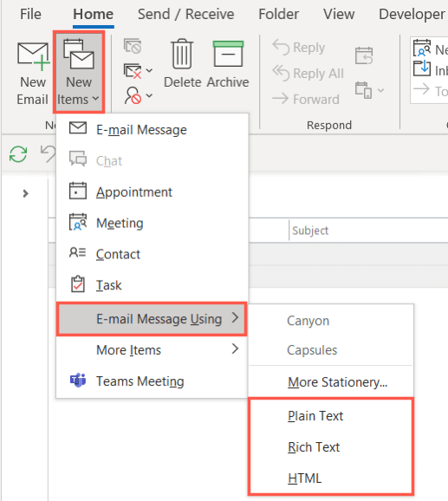This screenshot has height=501, width=448.
Task: Expand the folder pane chevron
Action: tap(25, 193)
